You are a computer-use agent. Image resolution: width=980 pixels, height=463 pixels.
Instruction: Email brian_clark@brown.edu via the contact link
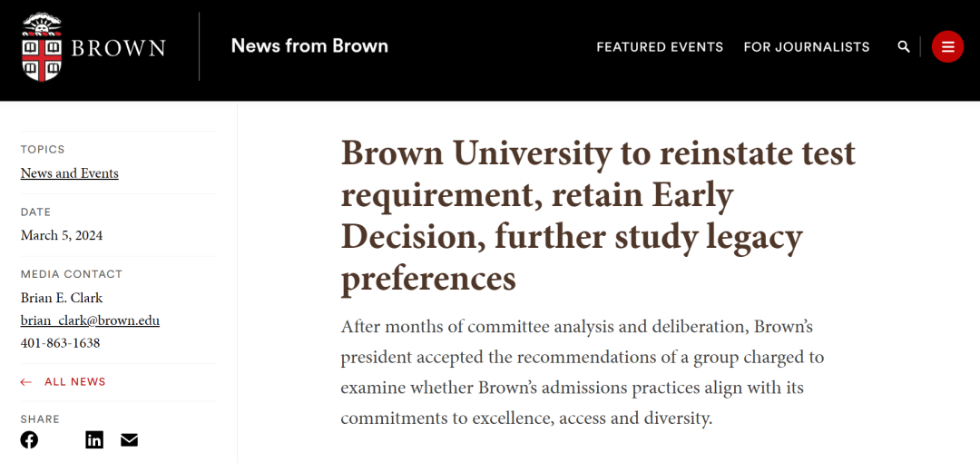click(90, 320)
